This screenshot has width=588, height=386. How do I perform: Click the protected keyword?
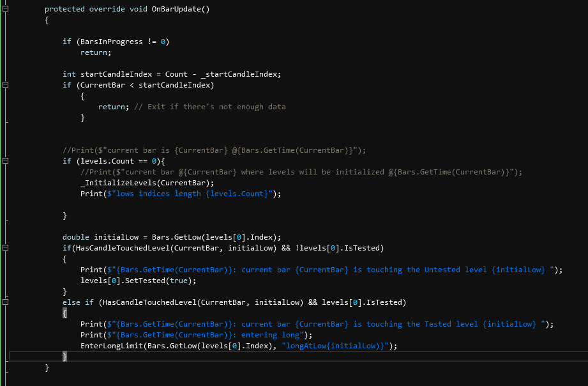(67, 9)
